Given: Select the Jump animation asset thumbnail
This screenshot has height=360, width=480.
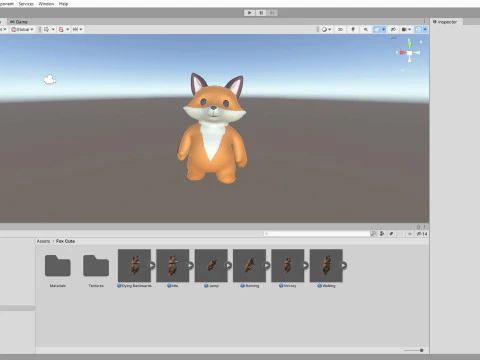Looking at the screenshot, I should pyautogui.click(x=211, y=266).
